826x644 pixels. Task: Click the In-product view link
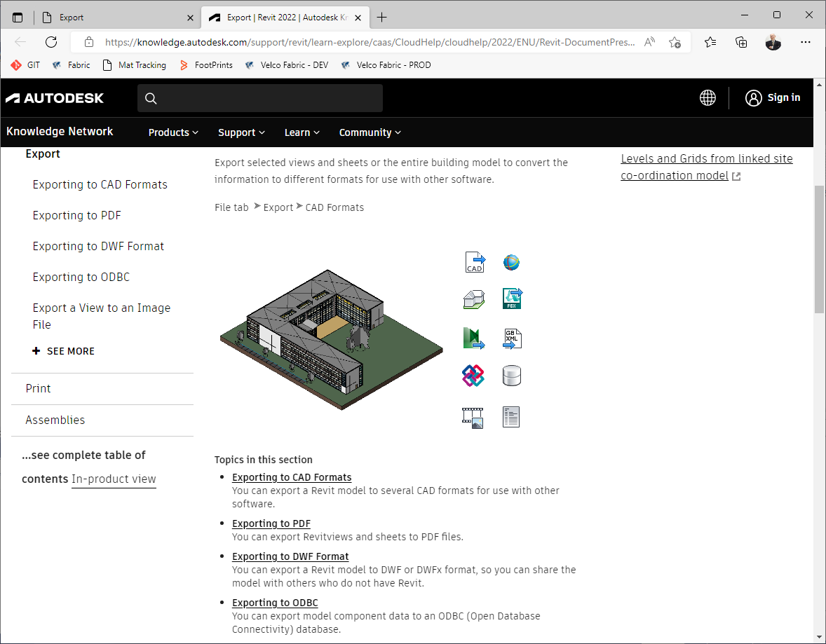point(114,479)
